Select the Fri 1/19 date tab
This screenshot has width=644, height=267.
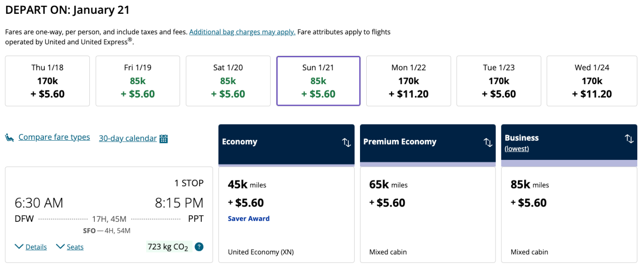tap(138, 81)
